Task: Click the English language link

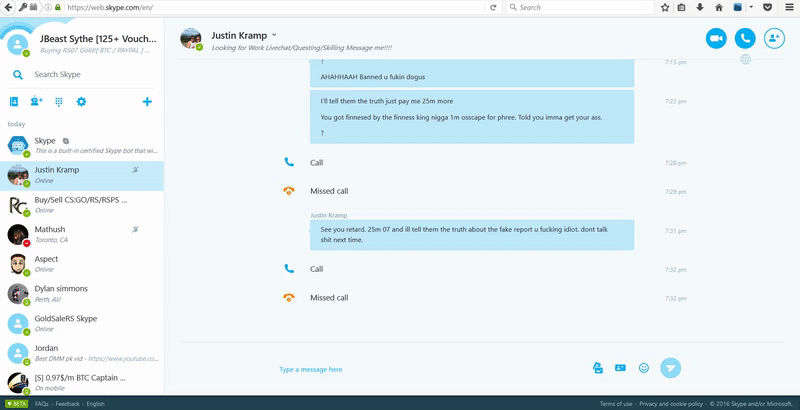Action: pyautogui.click(x=95, y=404)
